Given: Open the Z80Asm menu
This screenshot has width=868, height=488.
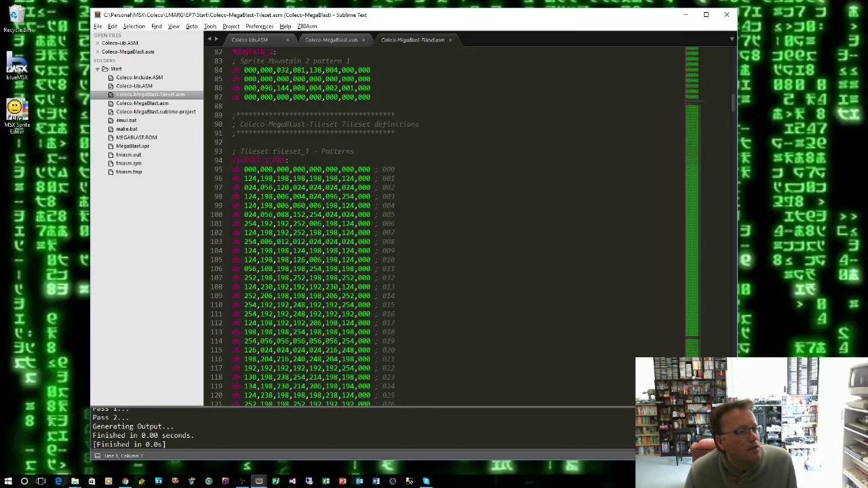Looking at the screenshot, I should coord(307,26).
